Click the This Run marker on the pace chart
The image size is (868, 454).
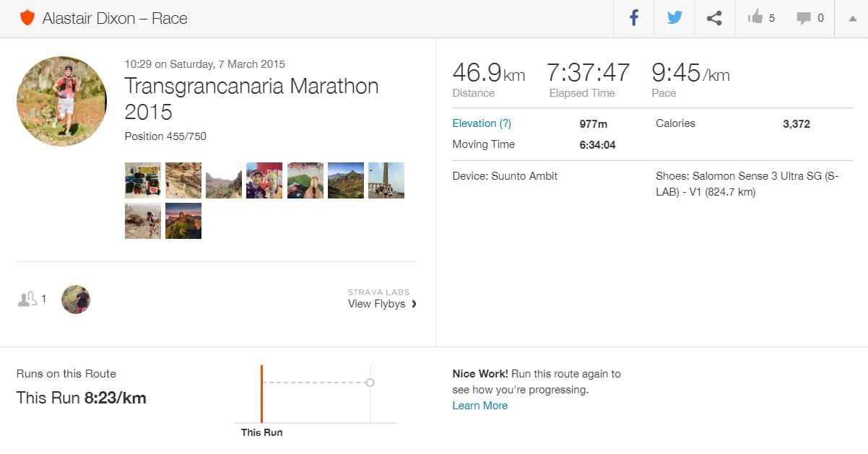point(261,393)
